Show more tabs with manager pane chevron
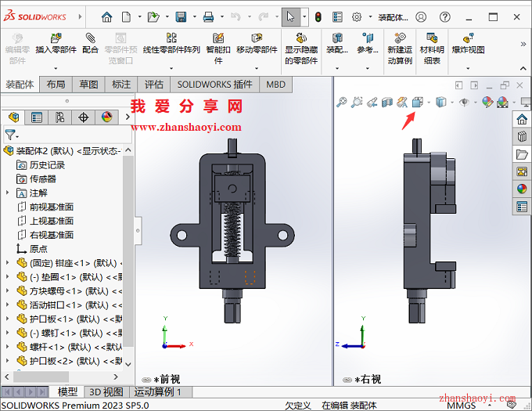 [128, 117]
